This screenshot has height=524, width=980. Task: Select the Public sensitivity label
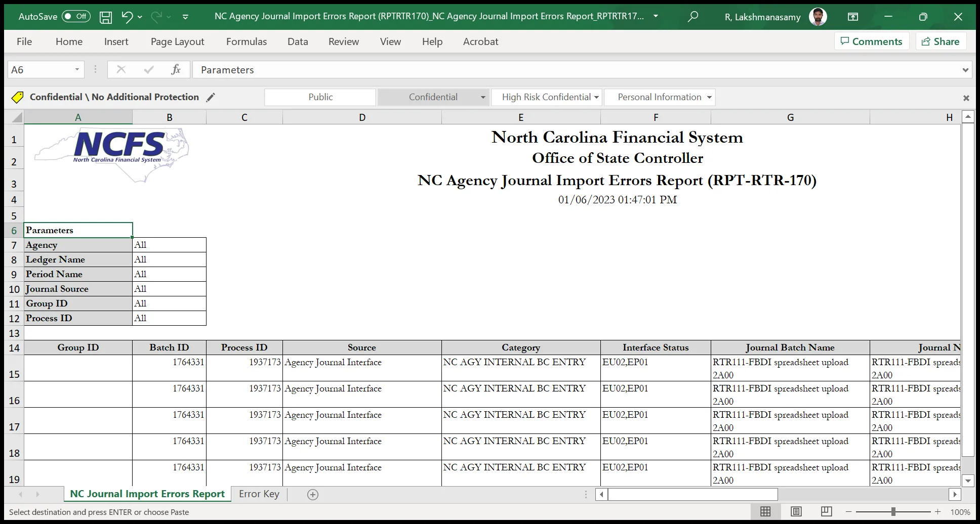(x=320, y=97)
